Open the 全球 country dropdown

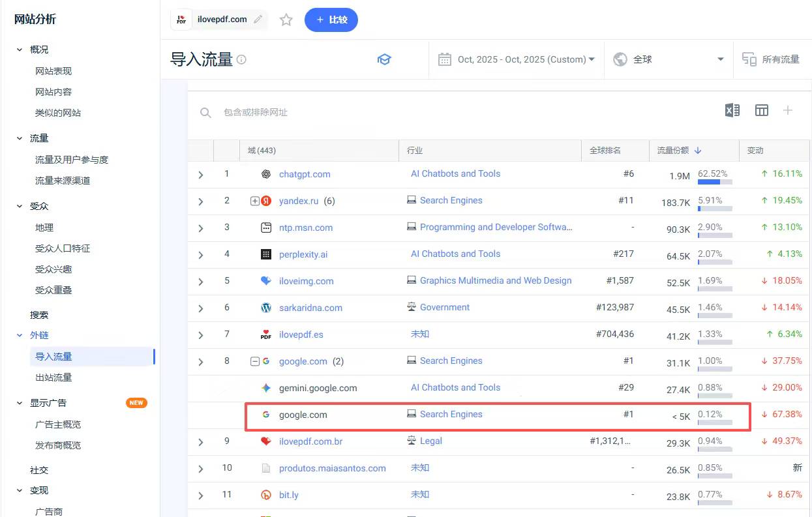coord(669,59)
